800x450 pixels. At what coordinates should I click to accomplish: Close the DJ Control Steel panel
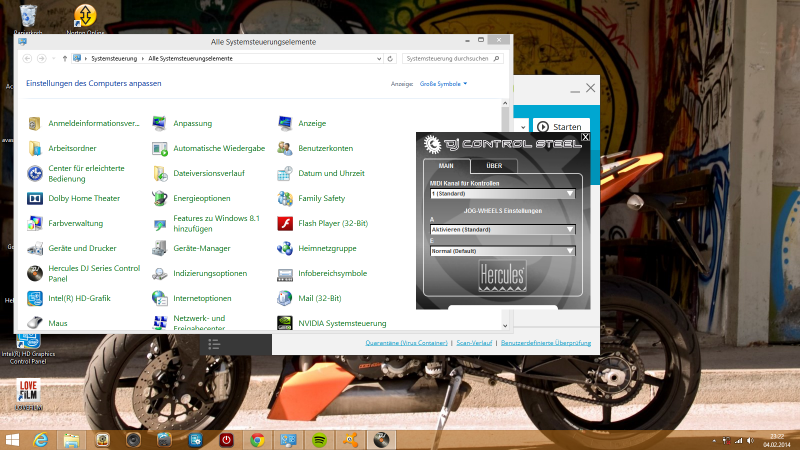(585, 137)
